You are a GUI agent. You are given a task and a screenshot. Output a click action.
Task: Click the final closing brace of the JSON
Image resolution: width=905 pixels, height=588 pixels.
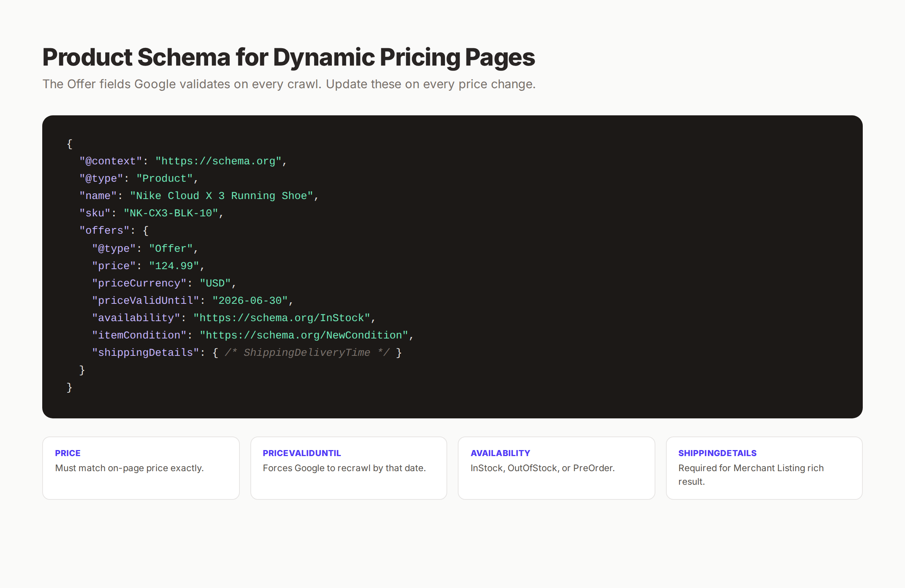click(69, 388)
